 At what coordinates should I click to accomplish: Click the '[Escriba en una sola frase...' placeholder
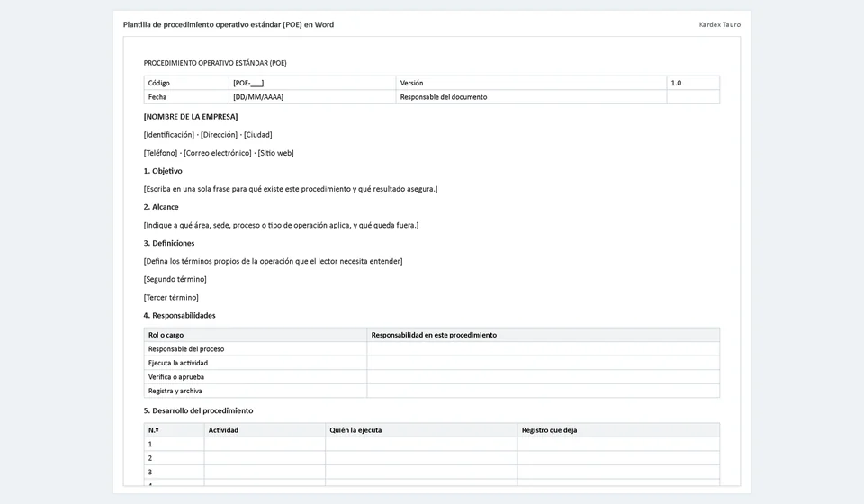click(x=291, y=189)
